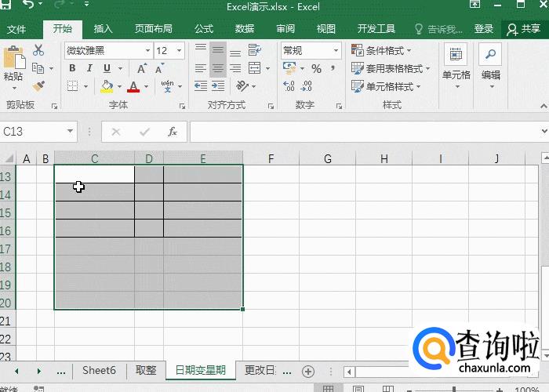This screenshot has height=392, width=549.
Task: Switch to the 开发工具 Developer tab
Action: click(x=376, y=29)
